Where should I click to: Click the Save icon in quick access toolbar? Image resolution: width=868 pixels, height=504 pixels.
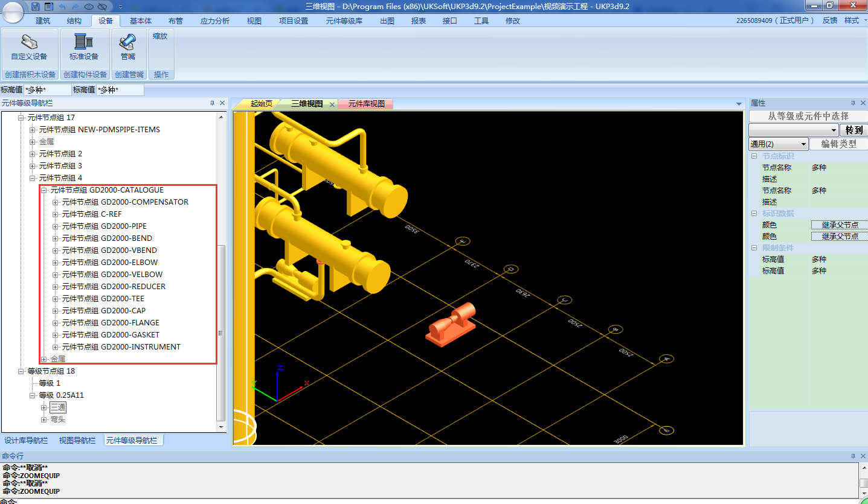pyautogui.click(x=36, y=6)
